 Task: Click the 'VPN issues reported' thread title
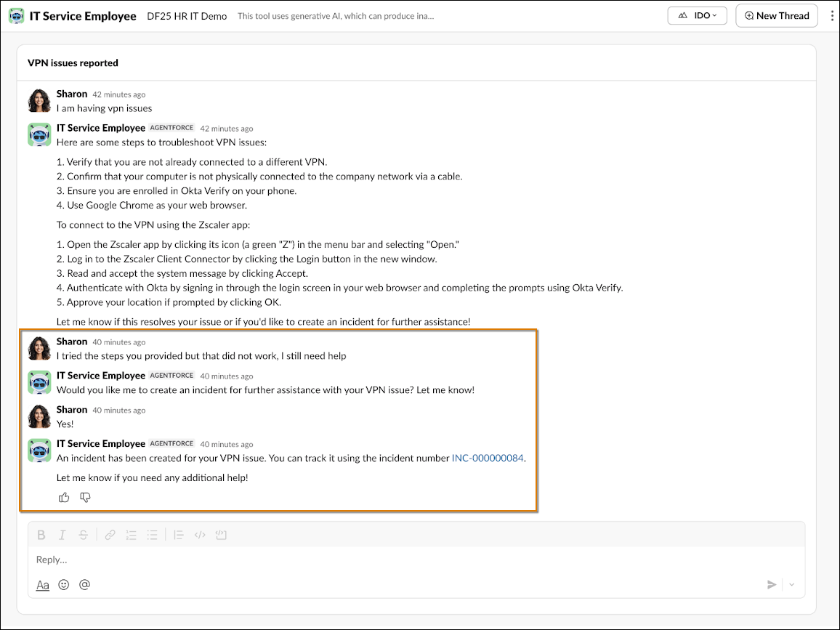73,62
